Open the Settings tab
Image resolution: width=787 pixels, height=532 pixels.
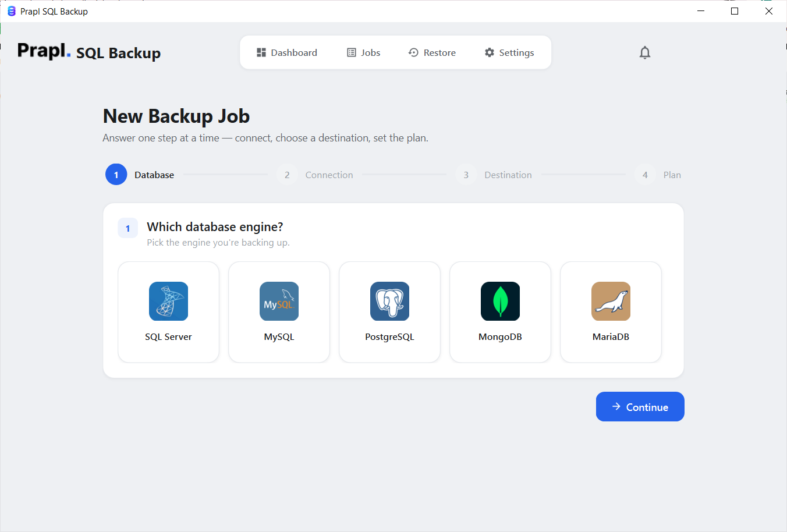pyautogui.click(x=509, y=52)
